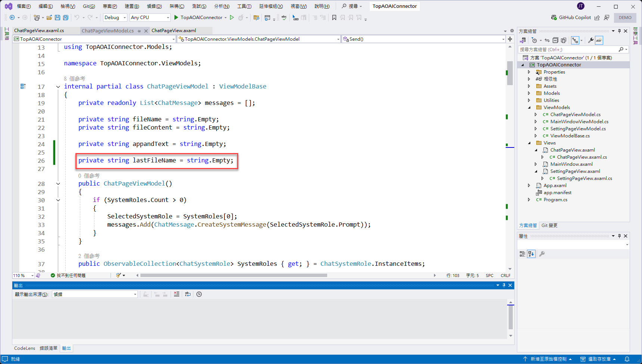This screenshot has width=642, height=364.
Task: Collapse the ChatPageViewModel class at line 17
Action: pyautogui.click(x=58, y=87)
